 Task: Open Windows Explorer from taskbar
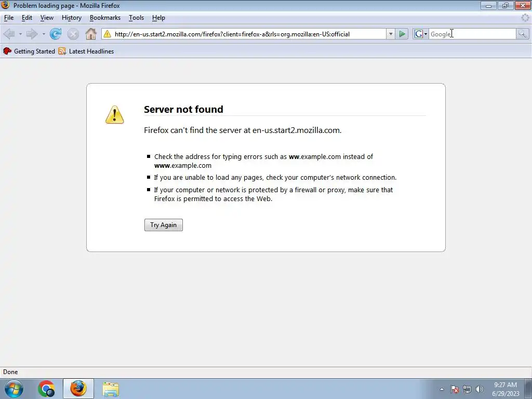point(111,389)
